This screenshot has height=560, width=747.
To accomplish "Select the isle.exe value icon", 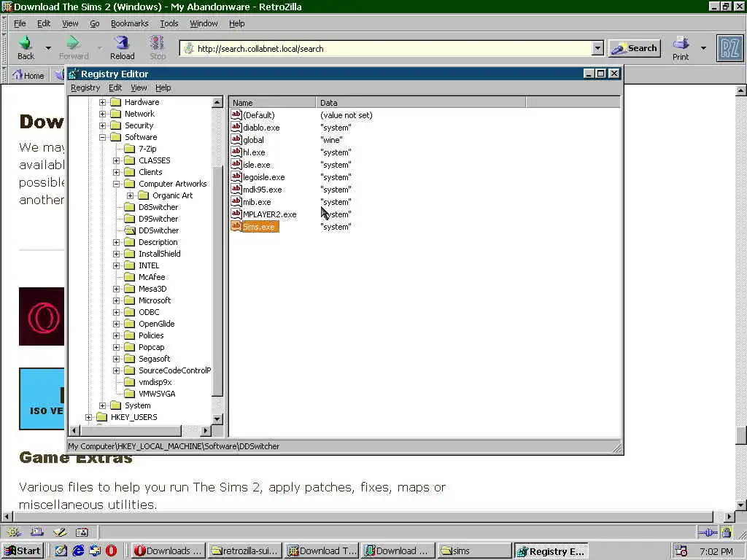I will click(236, 164).
